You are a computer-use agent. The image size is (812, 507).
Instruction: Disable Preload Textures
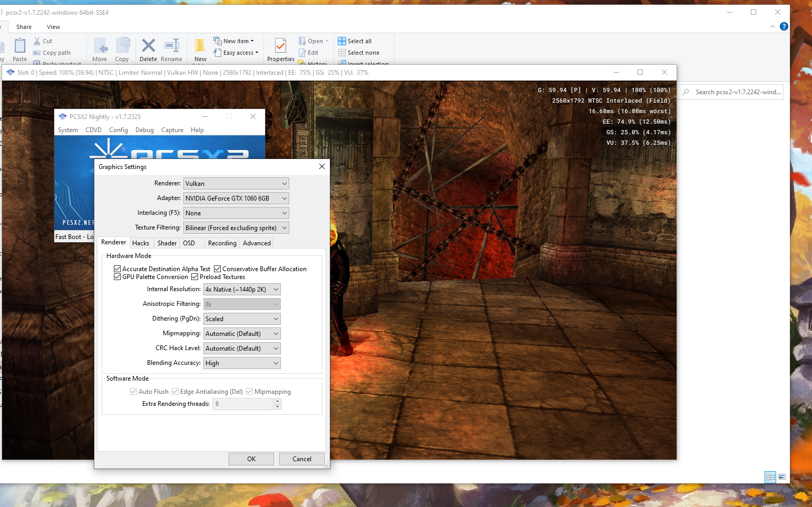pos(194,276)
